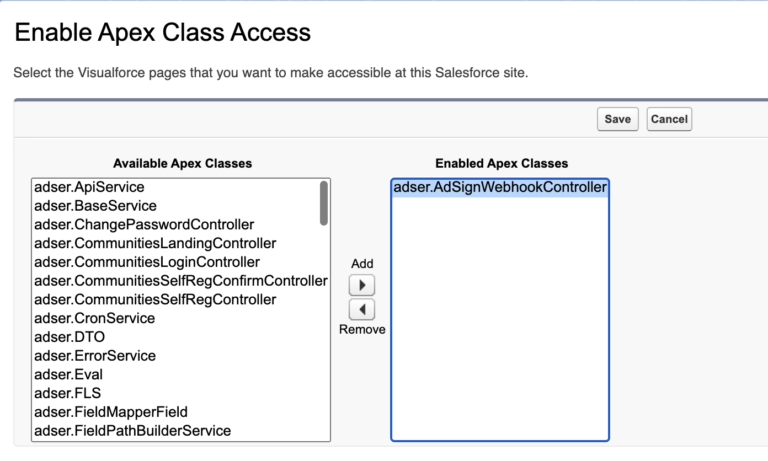Pick adser.CommunitiesLoginController from available classes
This screenshot has height=461, width=768.
point(147,262)
